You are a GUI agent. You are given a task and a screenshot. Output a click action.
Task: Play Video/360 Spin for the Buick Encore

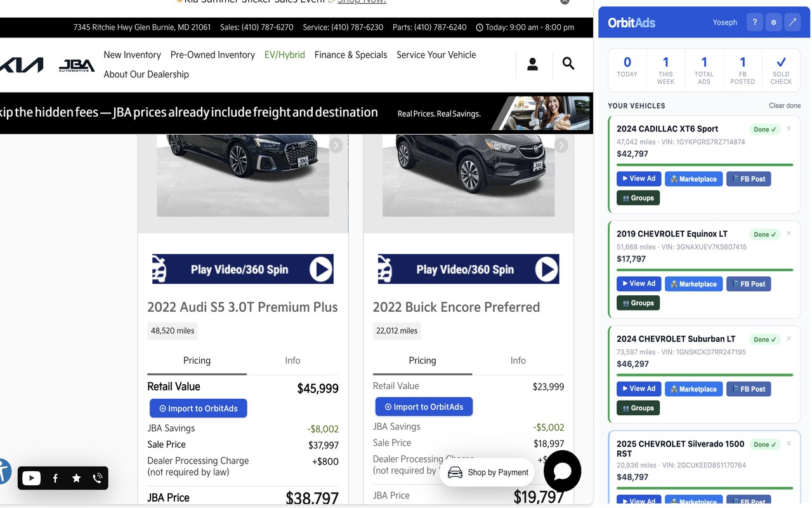(x=468, y=269)
